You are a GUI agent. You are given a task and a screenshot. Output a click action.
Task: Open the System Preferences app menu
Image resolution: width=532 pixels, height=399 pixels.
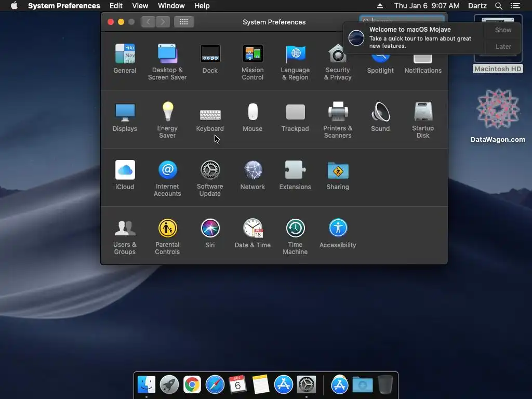pos(64,6)
